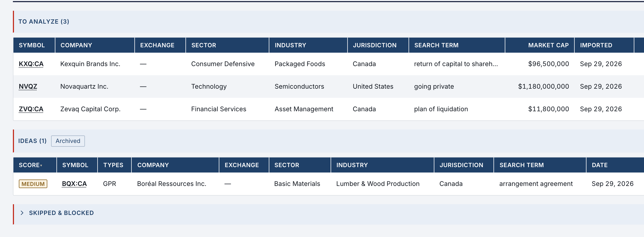Click the MEDIUM score badge

pyautogui.click(x=33, y=184)
